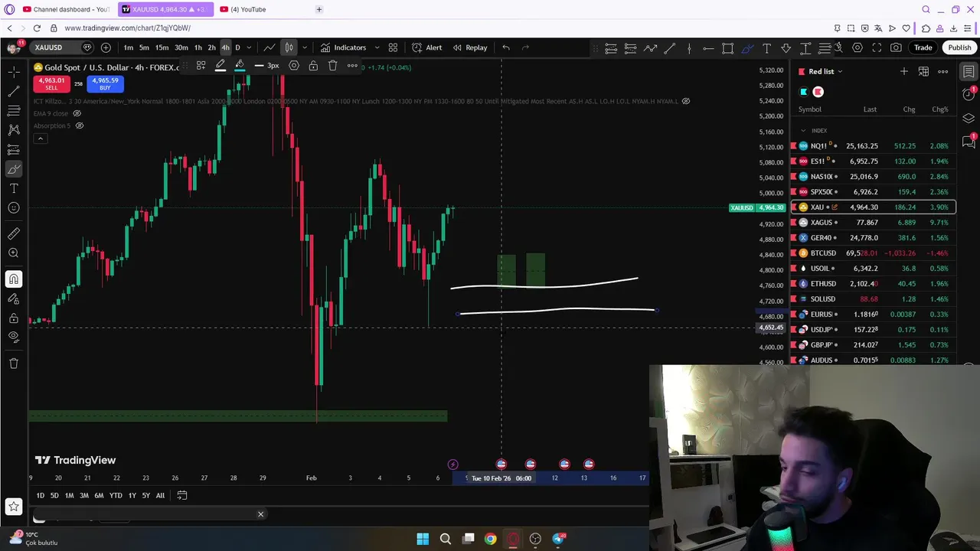Delete the selected drawing with trash icon

pos(332,66)
